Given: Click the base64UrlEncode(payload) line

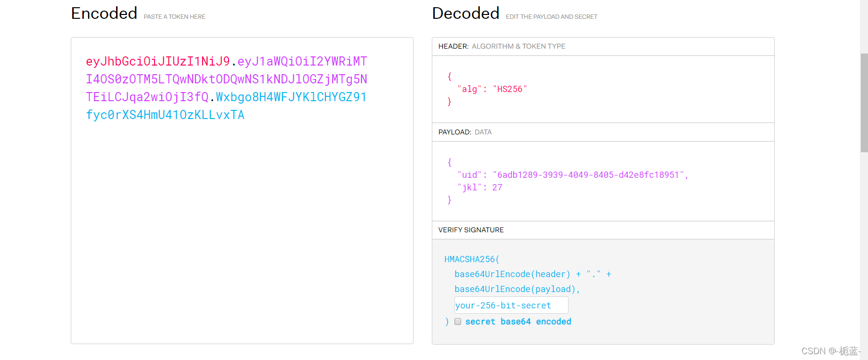Looking at the screenshot, I should [x=517, y=289].
